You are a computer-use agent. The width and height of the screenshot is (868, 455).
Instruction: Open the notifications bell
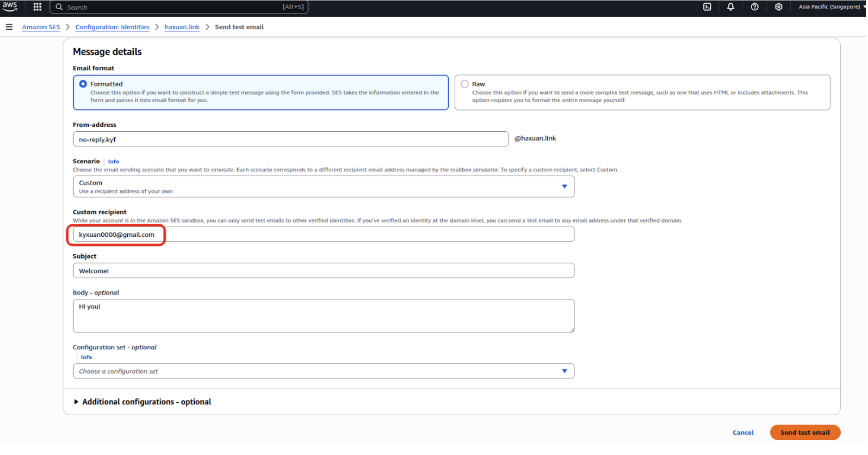point(731,7)
